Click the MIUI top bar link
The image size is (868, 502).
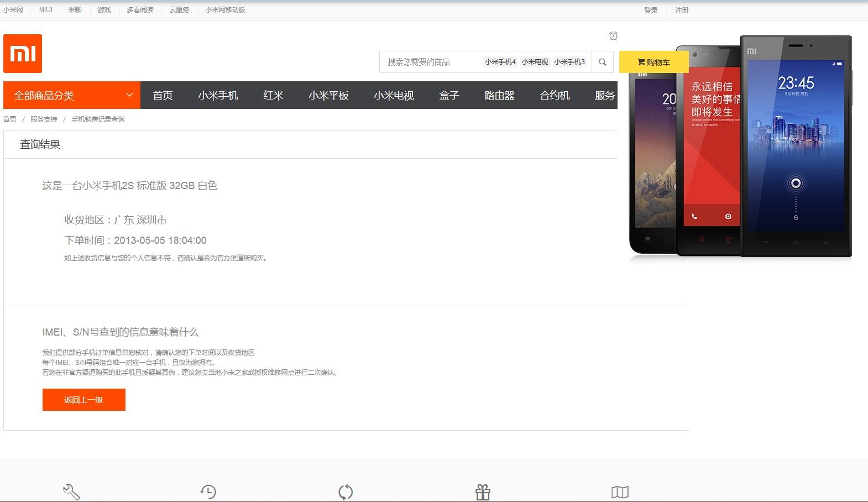click(x=46, y=10)
